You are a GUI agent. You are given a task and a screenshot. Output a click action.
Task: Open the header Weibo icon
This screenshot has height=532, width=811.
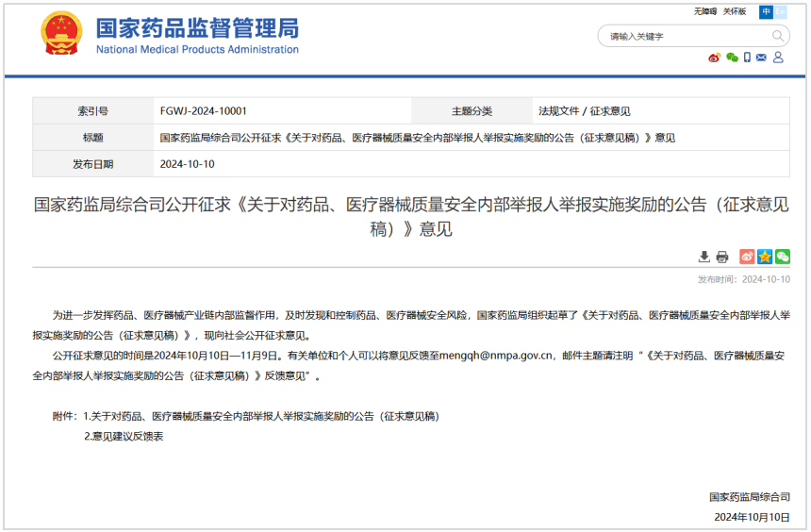(x=714, y=58)
